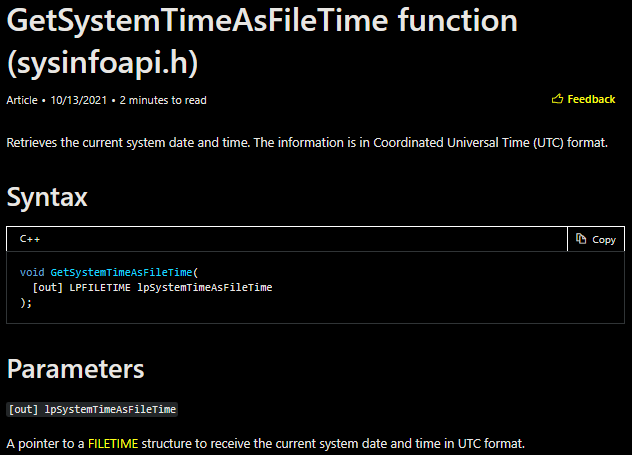
Task: Click the Parameters section heading
Action: click(x=75, y=368)
